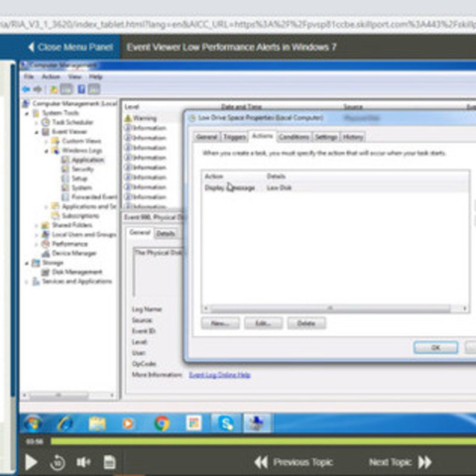Open Skype from taskbar
Image resolution: width=476 pixels, height=476 pixels.
[226, 423]
